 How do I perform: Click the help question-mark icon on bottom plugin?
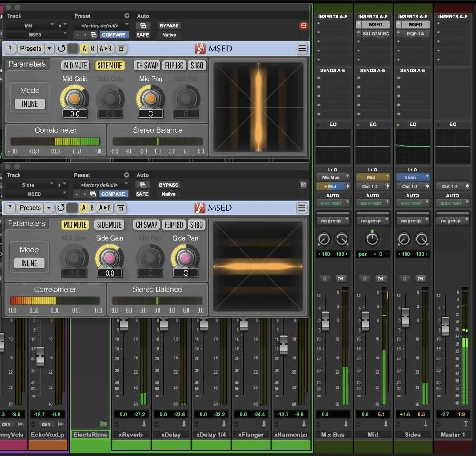[x=10, y=208]
